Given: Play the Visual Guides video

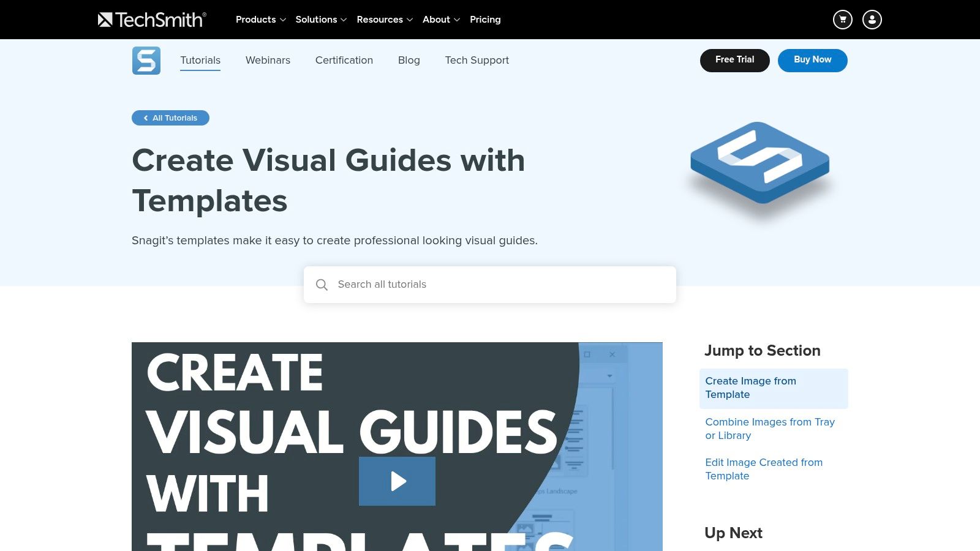Looking at the screenshot, I should point(397,481).
